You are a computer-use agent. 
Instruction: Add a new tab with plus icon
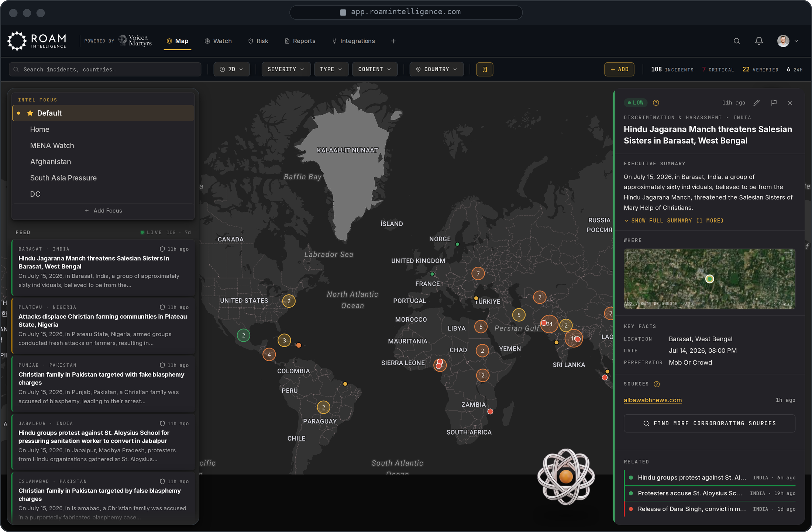(393, 41)
